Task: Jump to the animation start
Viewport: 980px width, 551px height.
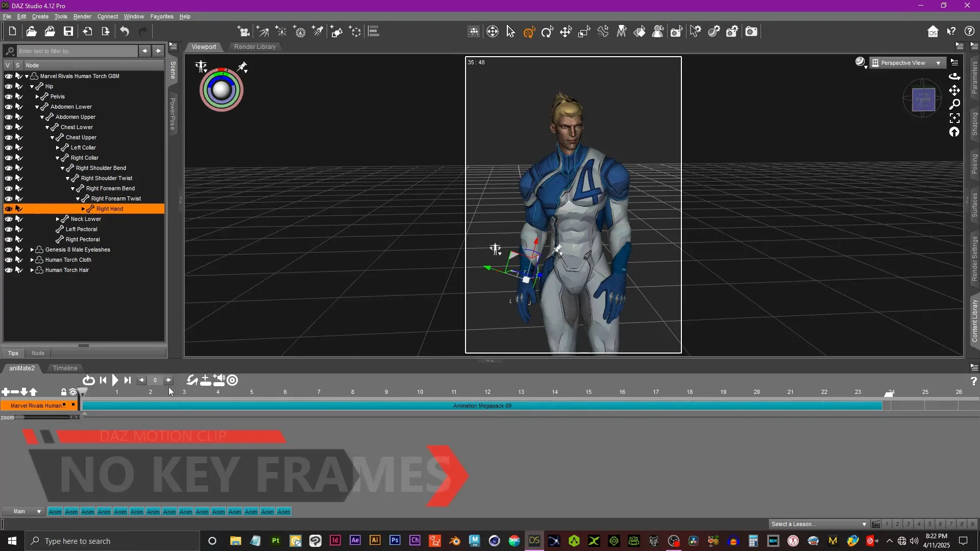Action: pyautogui.click(x=103, y=380)
